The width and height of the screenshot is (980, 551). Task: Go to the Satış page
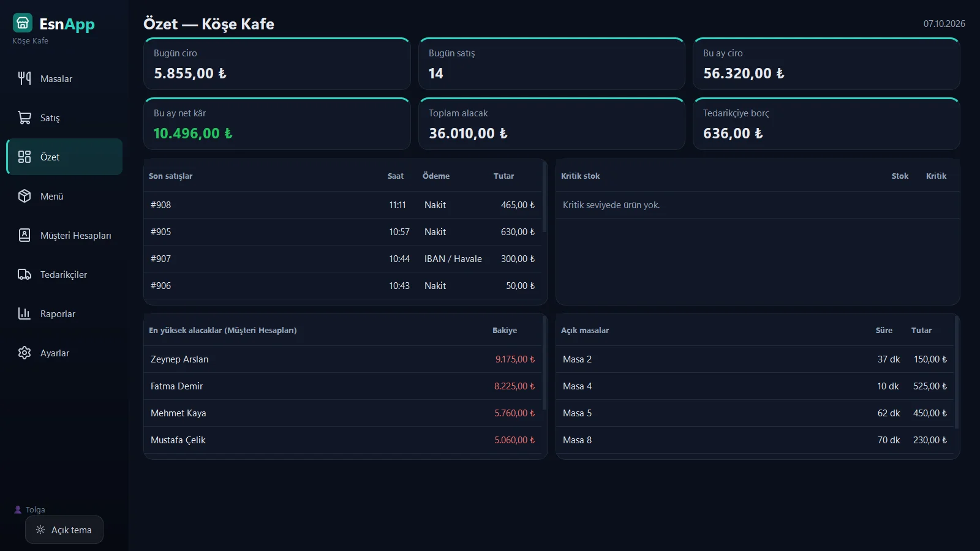[x=64, y=118]
